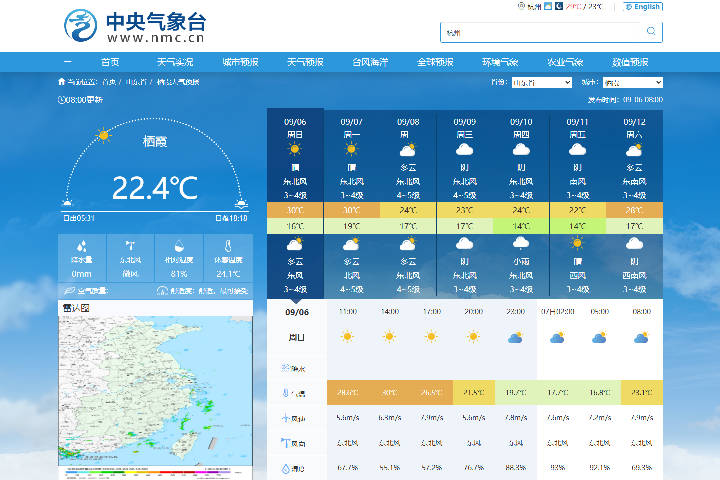Open the city dropdown selector

coord(633,83)
